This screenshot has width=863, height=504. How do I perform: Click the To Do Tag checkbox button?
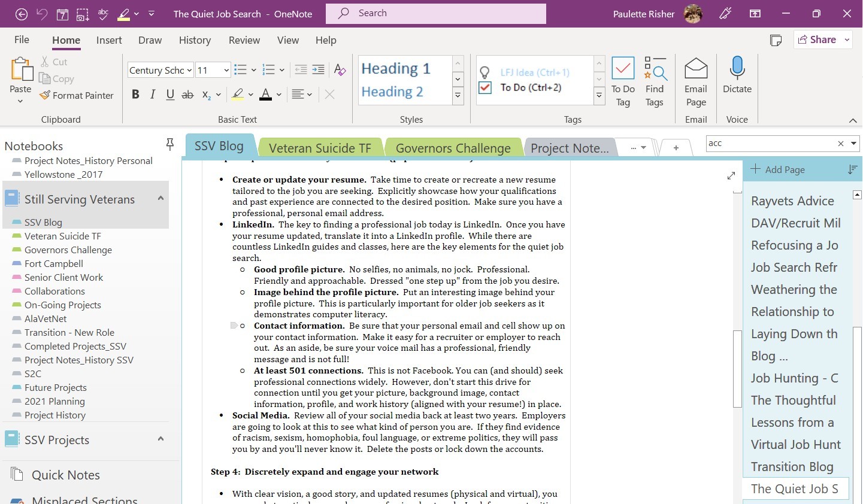point(623,82)
